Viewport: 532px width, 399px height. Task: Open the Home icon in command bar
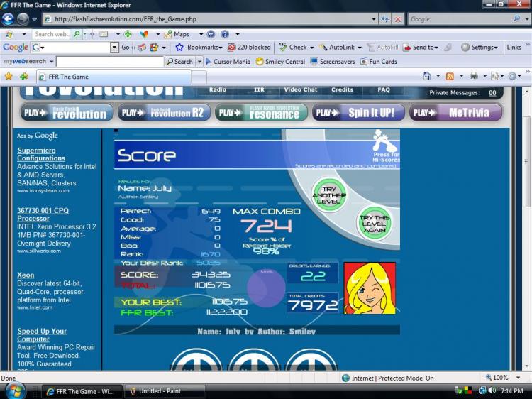[x=427, y=76]
